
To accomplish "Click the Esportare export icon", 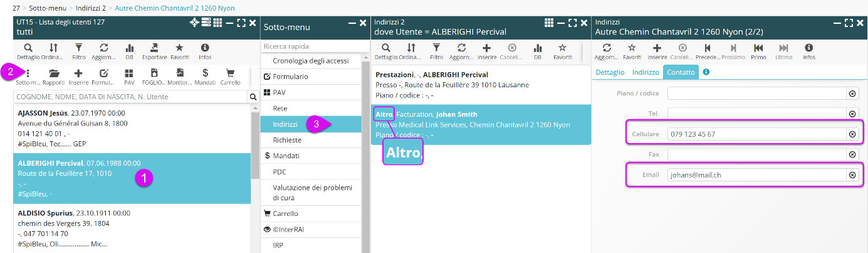I will [x=154, y=48].
